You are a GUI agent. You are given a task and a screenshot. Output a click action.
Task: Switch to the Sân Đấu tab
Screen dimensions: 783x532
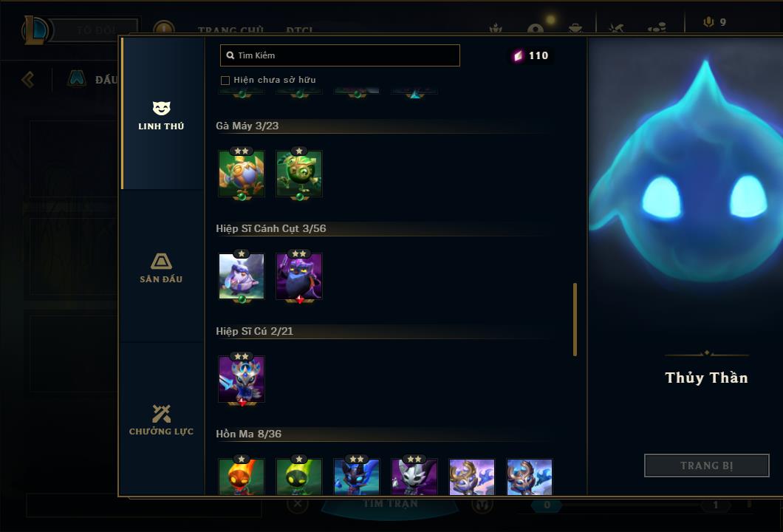161,267
